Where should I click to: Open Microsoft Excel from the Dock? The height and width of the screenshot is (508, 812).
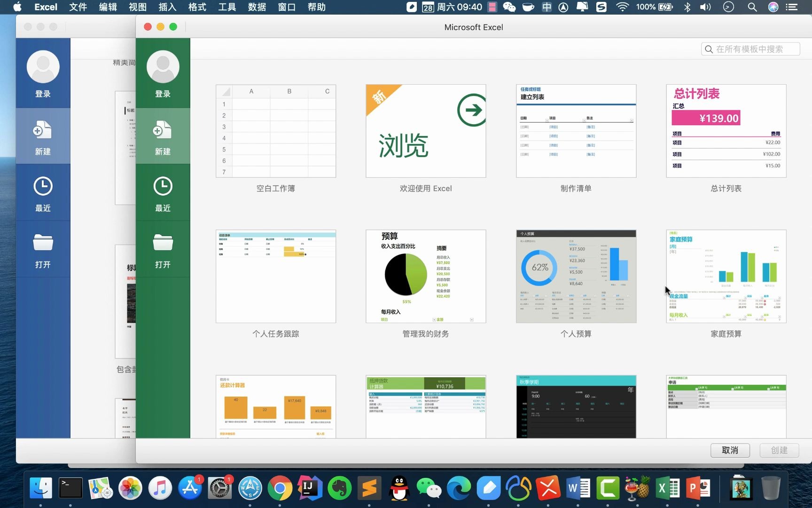tap(667, 488)
